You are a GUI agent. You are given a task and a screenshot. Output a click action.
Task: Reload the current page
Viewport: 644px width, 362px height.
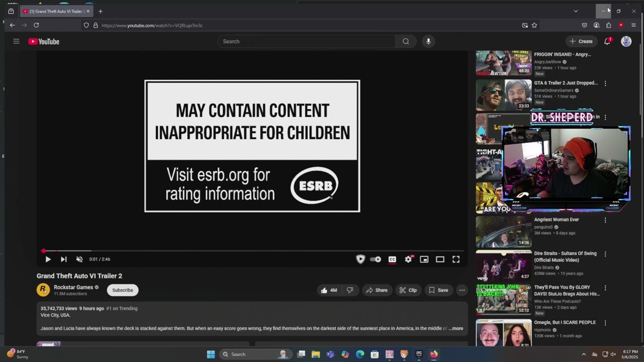[x=36, y=25]
